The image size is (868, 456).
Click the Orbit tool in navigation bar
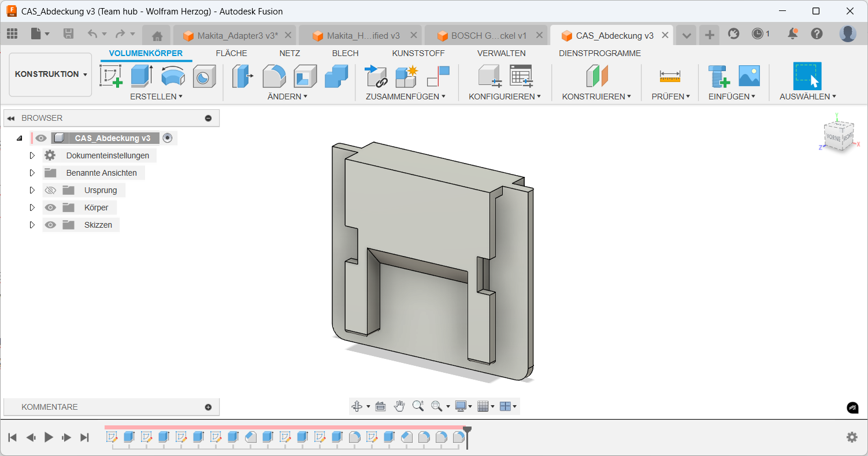(357, 406)
